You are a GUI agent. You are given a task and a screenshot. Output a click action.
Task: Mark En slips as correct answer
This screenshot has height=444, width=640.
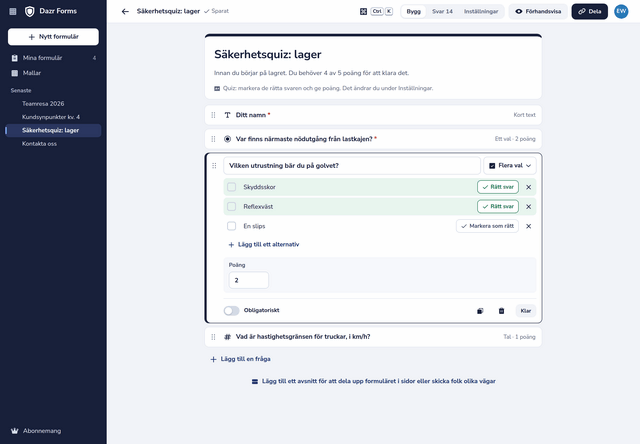pyautogui.click(x=487, y=226)
